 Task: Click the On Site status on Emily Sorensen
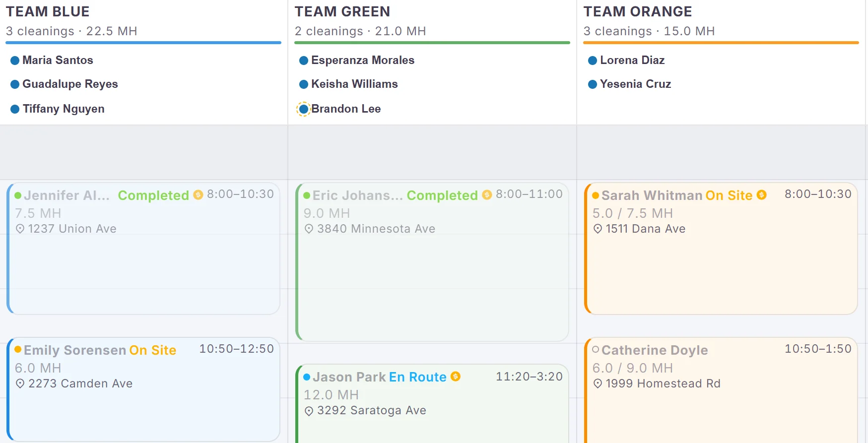tap(153, 350)
